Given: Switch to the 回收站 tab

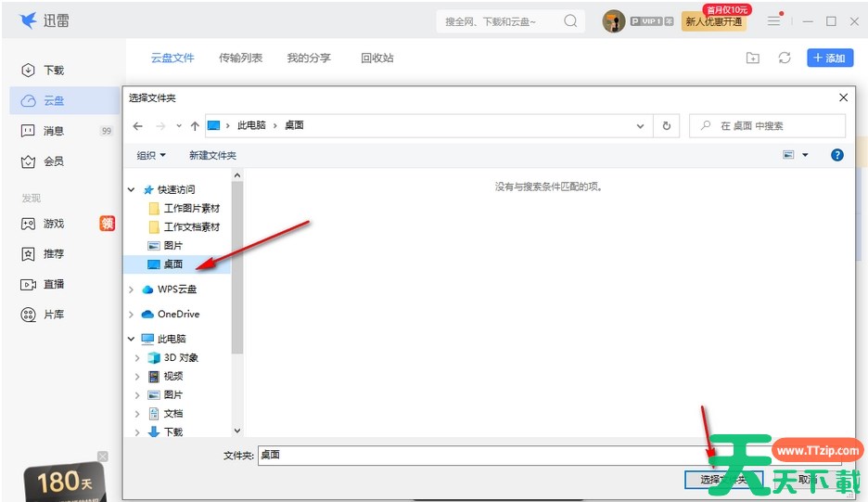Looking at the screenshot, I should click(x=377, y=58).
